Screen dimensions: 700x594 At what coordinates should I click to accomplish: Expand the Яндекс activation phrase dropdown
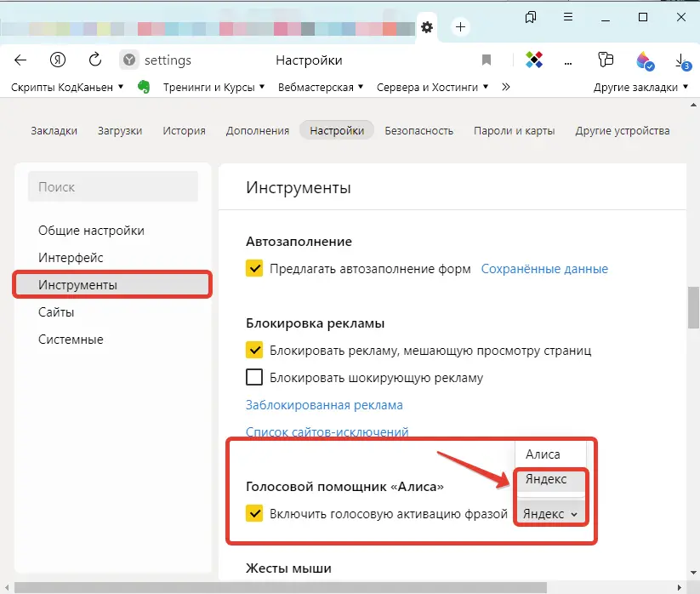550,514
